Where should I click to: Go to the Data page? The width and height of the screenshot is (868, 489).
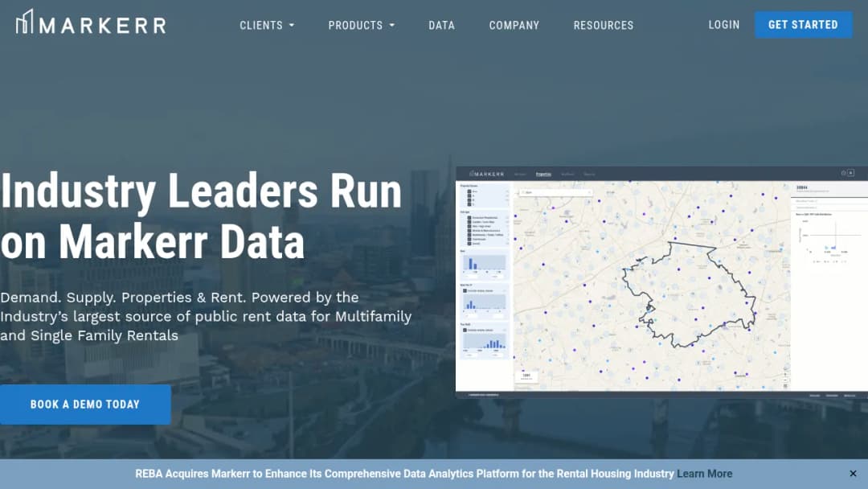pos(442,26)
